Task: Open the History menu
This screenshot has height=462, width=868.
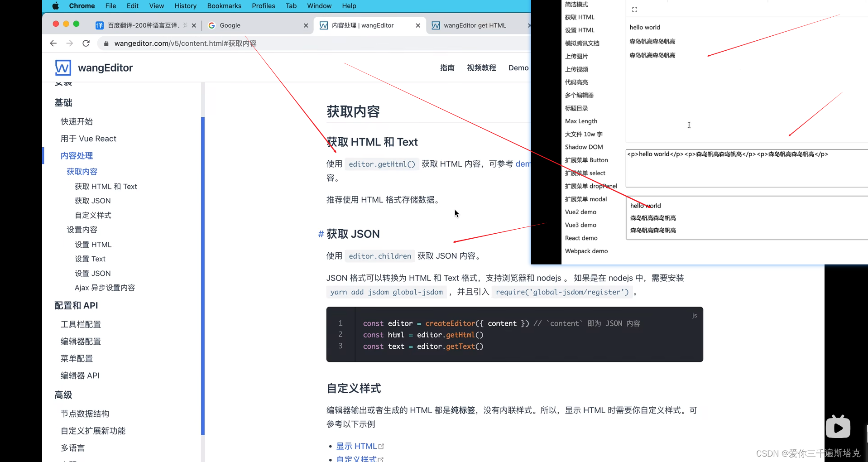Action: click(185, 6)
